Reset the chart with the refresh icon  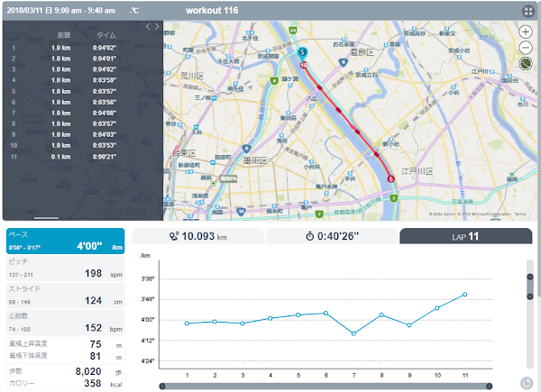pos(527,383)
